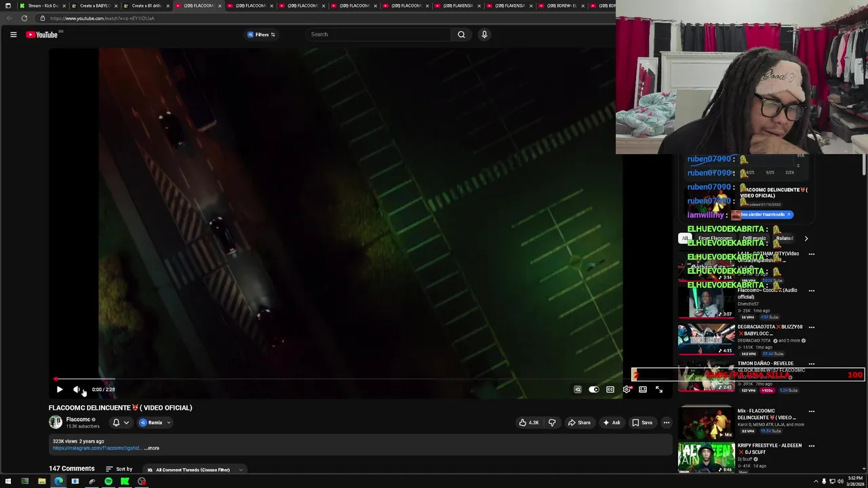Open the taskbar clock showing 5:32 PM
Screen dimensions: 868x488
tap(854, 482)
